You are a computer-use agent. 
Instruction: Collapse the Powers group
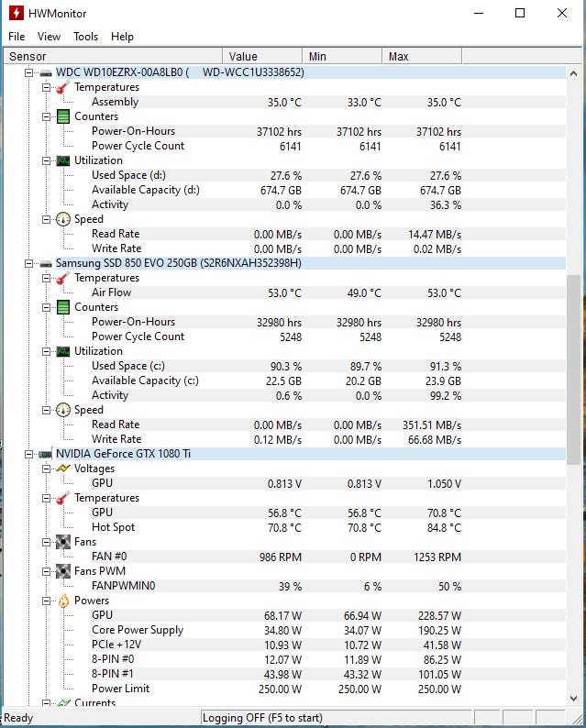click(x=47, y=601)
